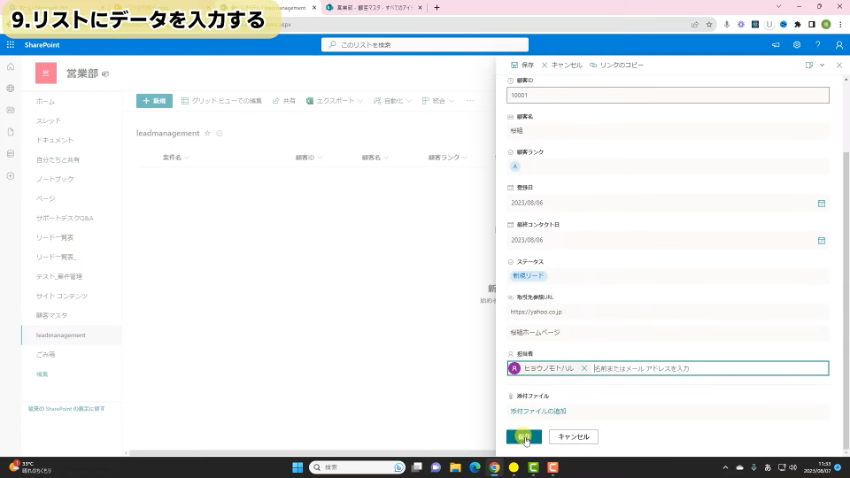Click the Windows Start button on taskbar
This screenshot has height=478, width=850.
[297, 467]
